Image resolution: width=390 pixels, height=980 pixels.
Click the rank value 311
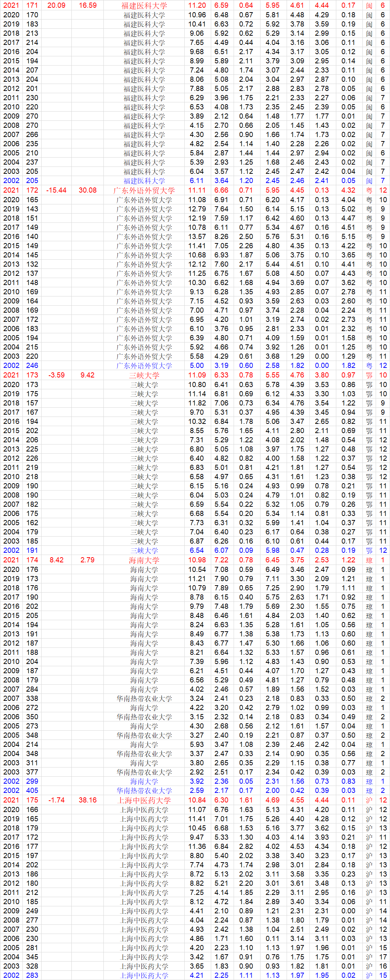(32, 763)
